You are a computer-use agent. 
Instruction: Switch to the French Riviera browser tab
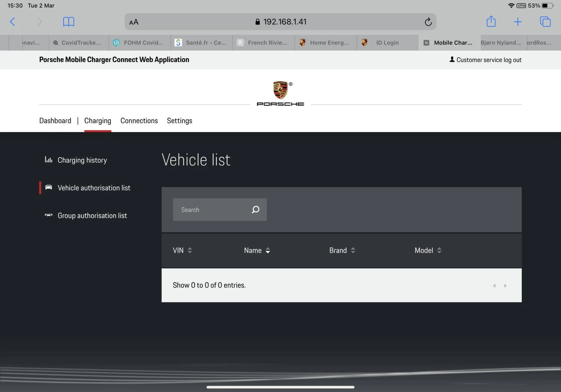[x=264, y=43]
